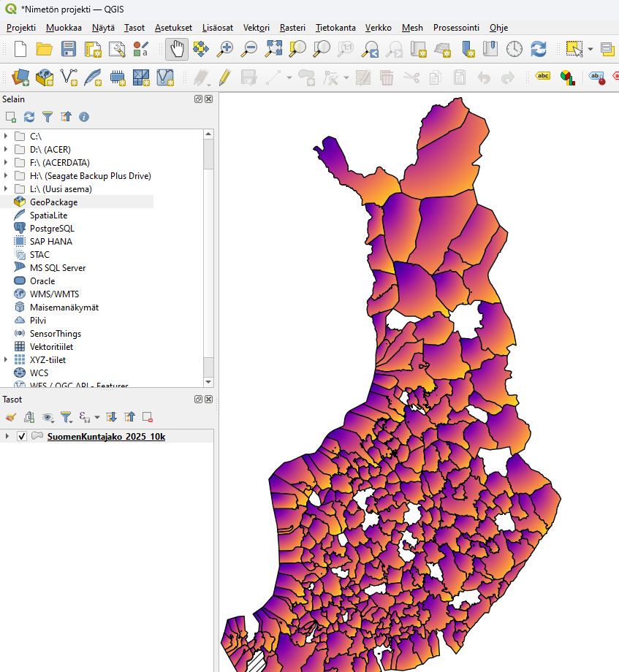
Task: Save the project with the floppy disk icon
Action: (x=69, y=49)
